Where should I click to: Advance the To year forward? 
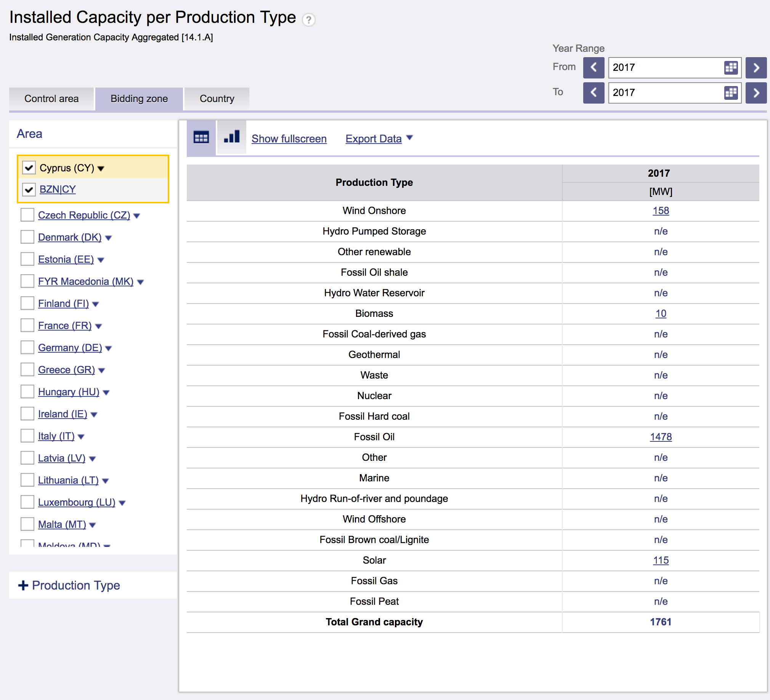pos(756,93)
